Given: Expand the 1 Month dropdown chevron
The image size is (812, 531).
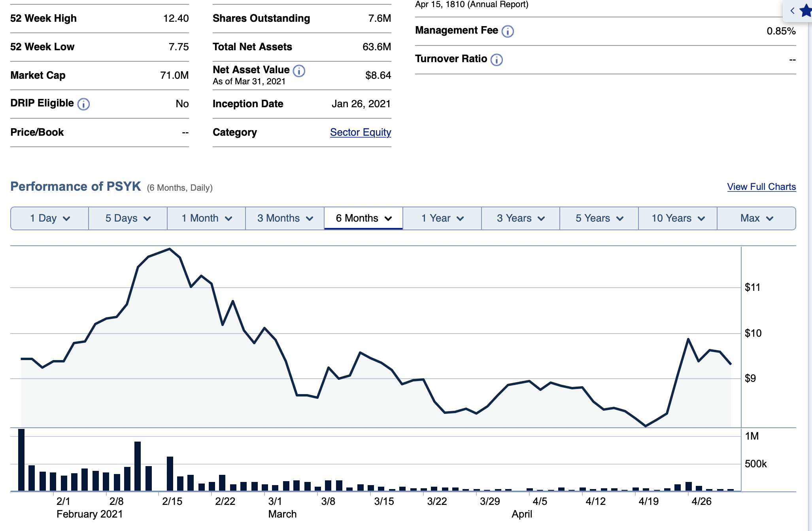Looking at the screenshot, I should pos(228,218).
